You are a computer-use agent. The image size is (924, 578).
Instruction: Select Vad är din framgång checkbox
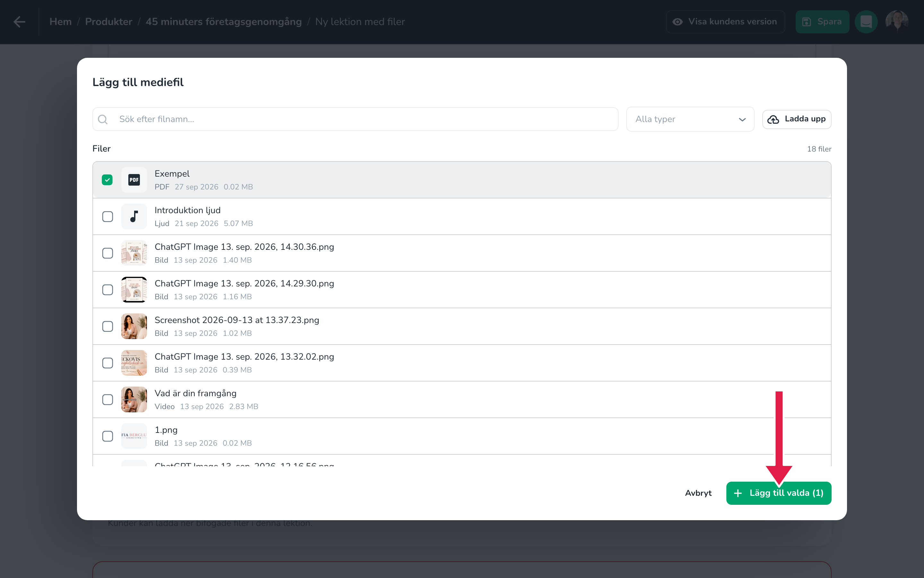[x=107, y=399]
